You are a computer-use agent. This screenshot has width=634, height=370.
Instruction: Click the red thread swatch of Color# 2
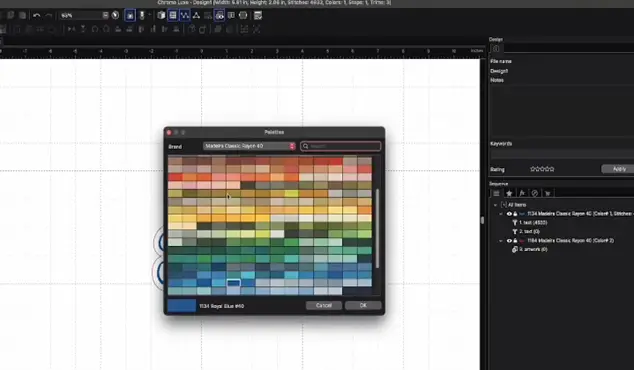click(522, 241)
